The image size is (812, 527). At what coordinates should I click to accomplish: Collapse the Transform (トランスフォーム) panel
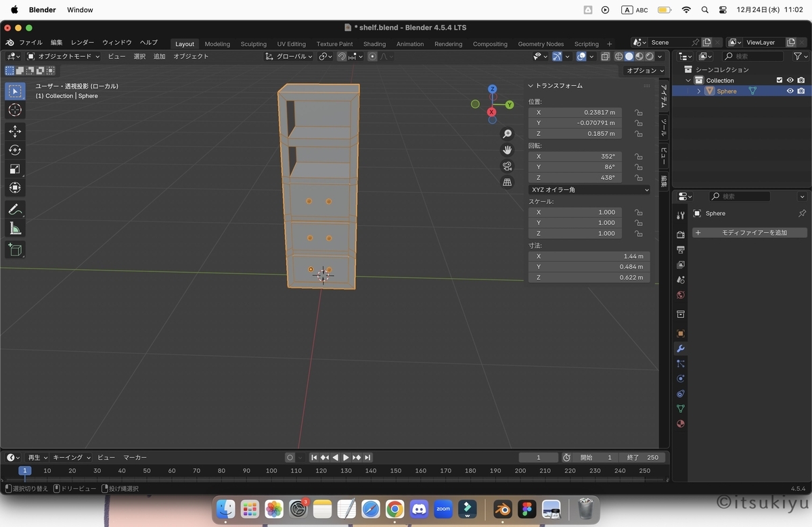tap(531, 86)
